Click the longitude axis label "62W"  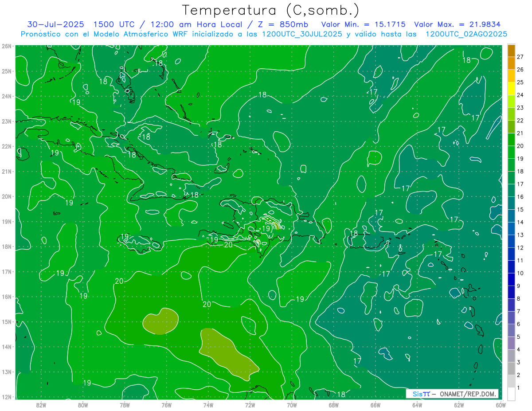pyautogui.click(x=459, y=405)
